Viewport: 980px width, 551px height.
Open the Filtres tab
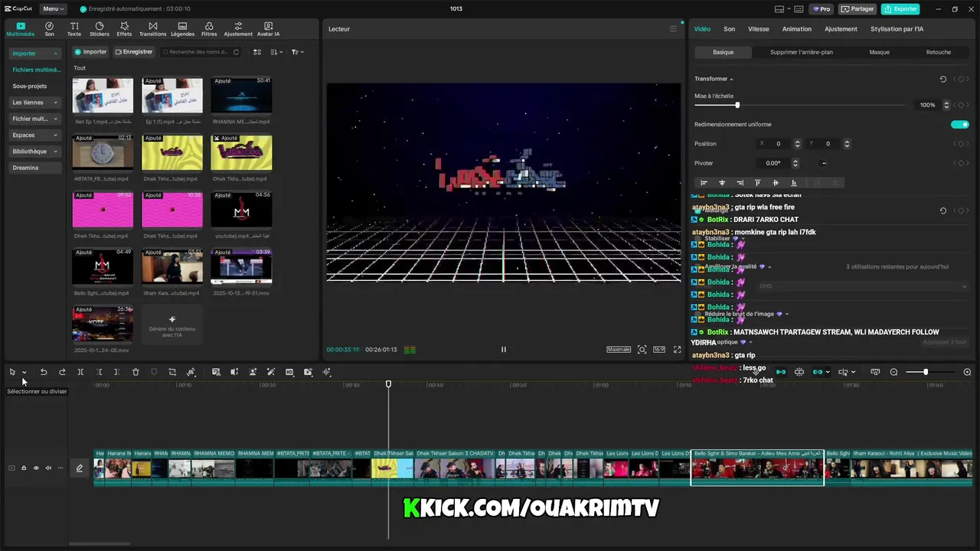(x=209, y=29)
